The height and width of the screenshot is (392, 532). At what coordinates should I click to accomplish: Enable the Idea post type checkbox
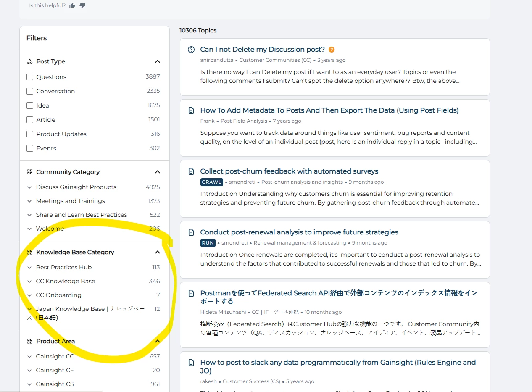point(30,105)
